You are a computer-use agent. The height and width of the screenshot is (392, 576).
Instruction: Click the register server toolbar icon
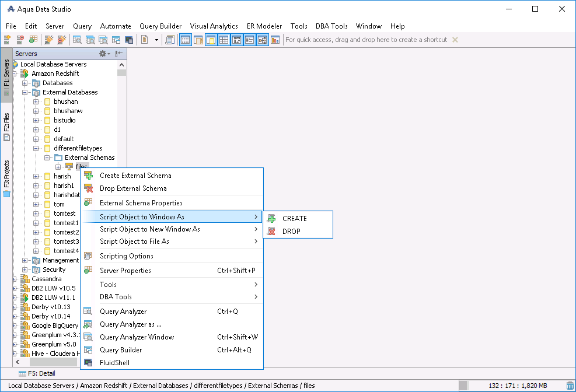[x=8, y=40]
